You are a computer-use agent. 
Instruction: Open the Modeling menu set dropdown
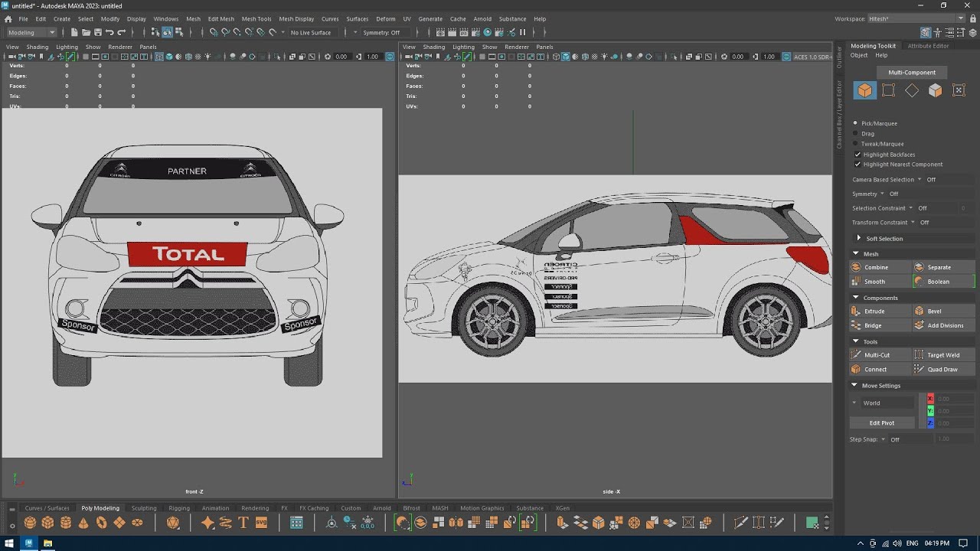tap(31, 32)
